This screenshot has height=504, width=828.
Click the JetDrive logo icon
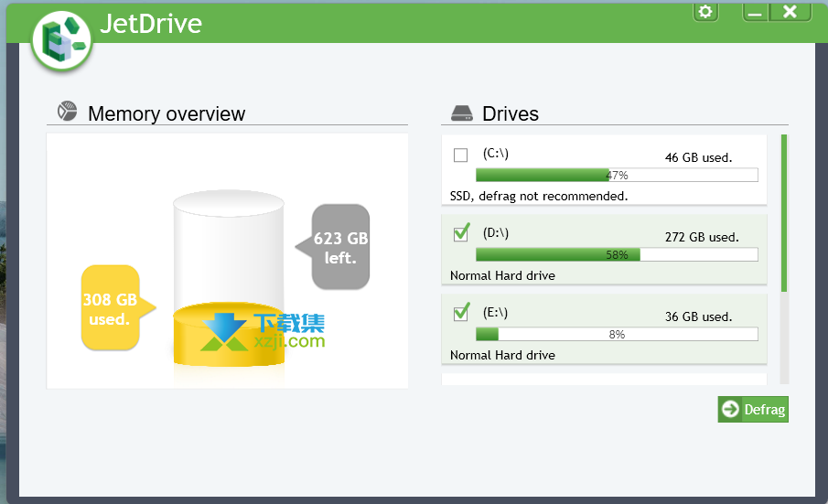tap(61, 40)
